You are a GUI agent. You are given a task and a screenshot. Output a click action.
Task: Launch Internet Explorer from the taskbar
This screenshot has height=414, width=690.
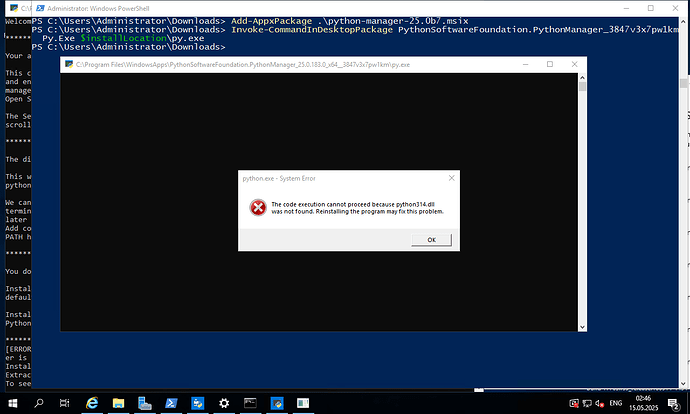coord(92,403)
